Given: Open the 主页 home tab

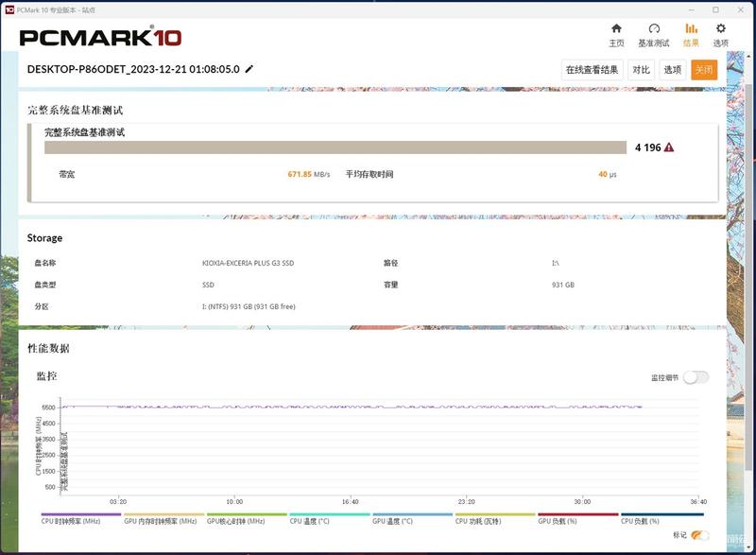Looking at the screenshot, I should 616,35.
